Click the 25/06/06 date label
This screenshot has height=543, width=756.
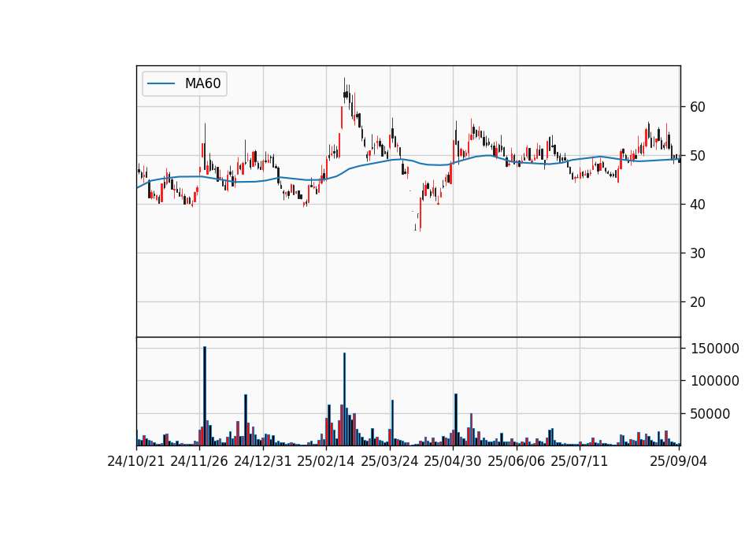517,461
